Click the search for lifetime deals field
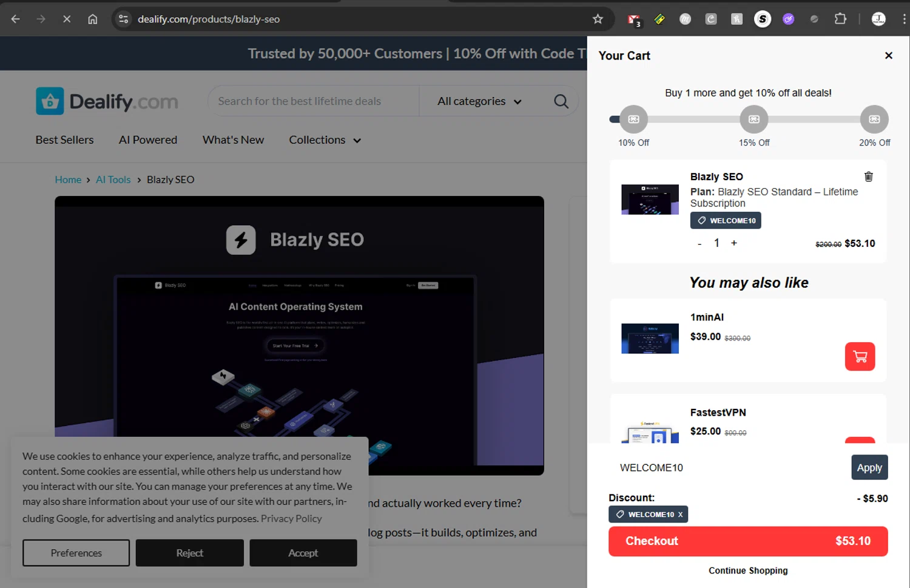The width and height of the screenshot is (910, 588). pos(313,101)
